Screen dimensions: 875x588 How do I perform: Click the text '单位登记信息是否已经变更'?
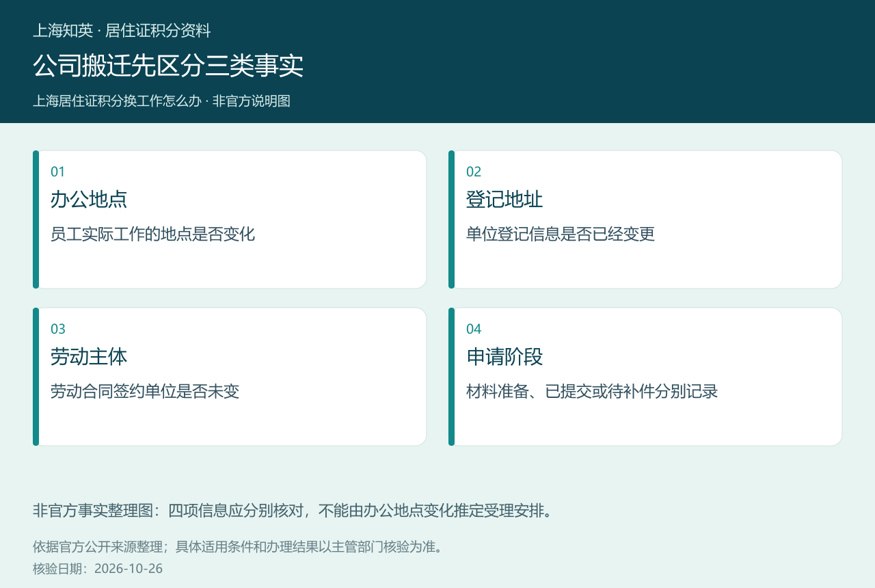tap(561, 235)
